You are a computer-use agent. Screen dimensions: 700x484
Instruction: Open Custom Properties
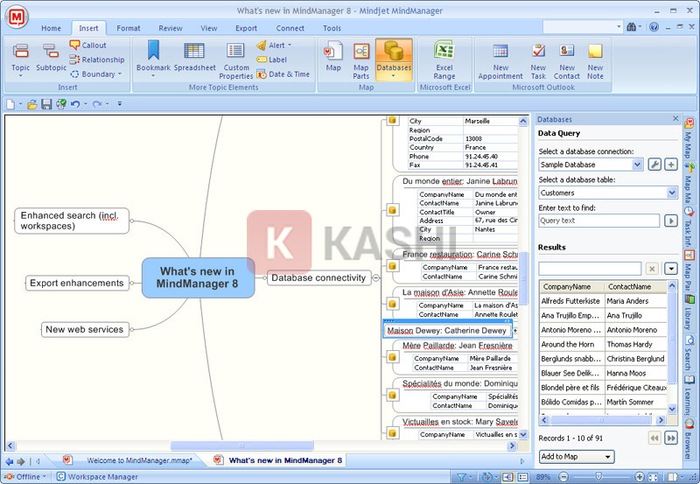click(236, 61)
